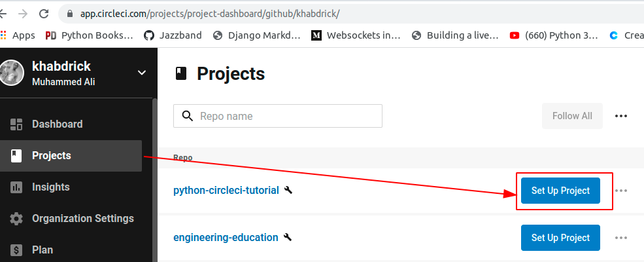Open more options for engineering-education row
The width and height of the screenshot is (644, 262).
[x=621, y=238]
